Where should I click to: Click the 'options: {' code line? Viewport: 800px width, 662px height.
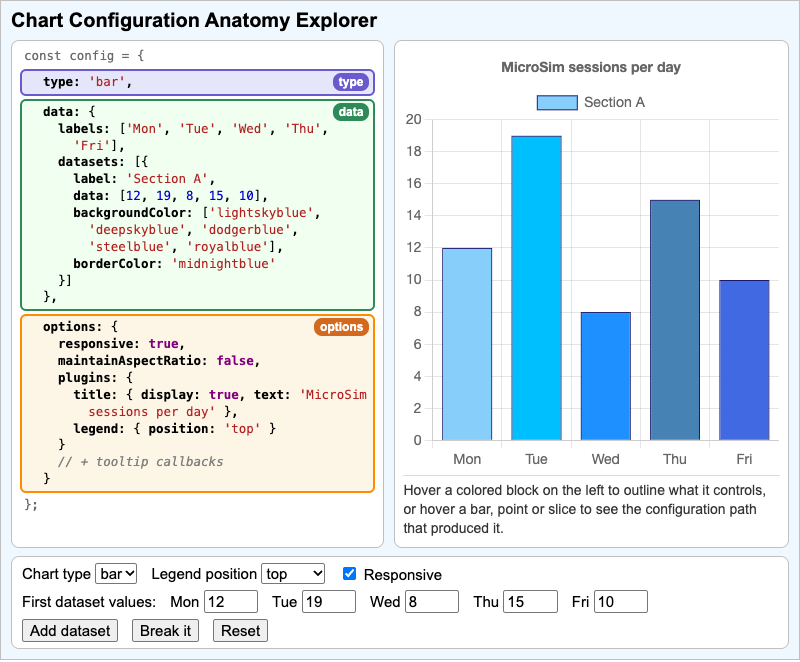[x=80, y=327]
